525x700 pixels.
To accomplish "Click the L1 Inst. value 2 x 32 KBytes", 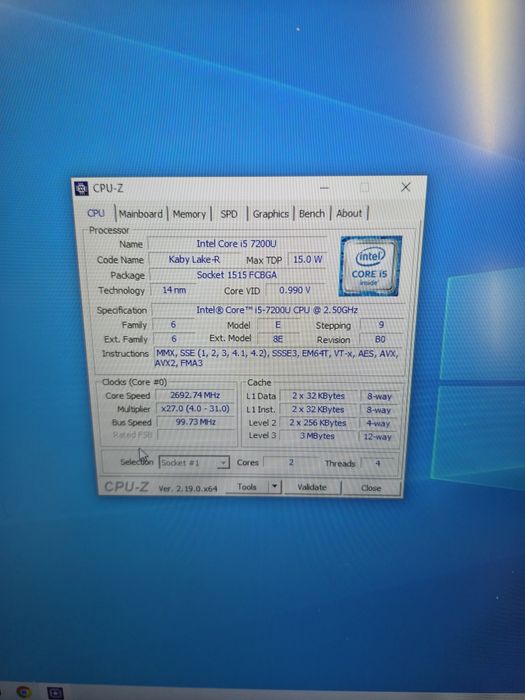I will [318, 409].
